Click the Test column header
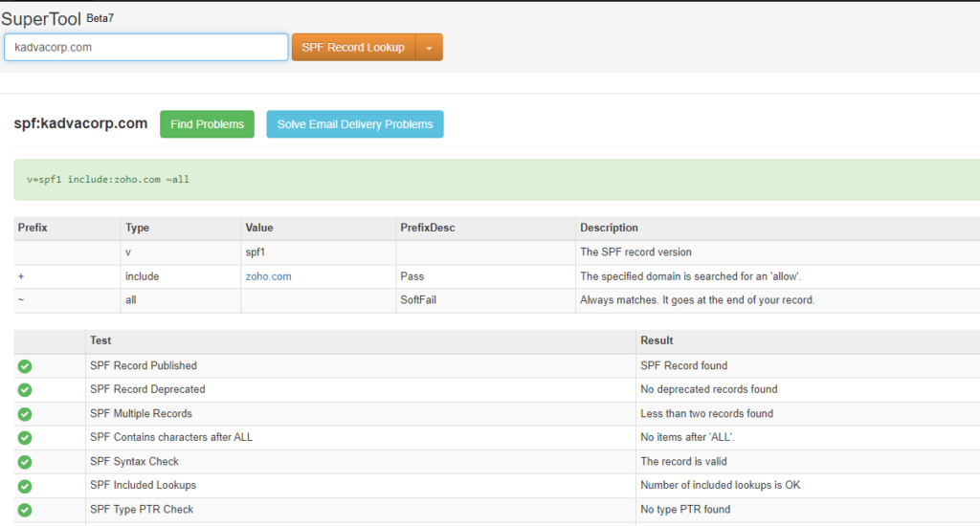Viewport: 980px width, 526px height. click(x=100, y=340)
